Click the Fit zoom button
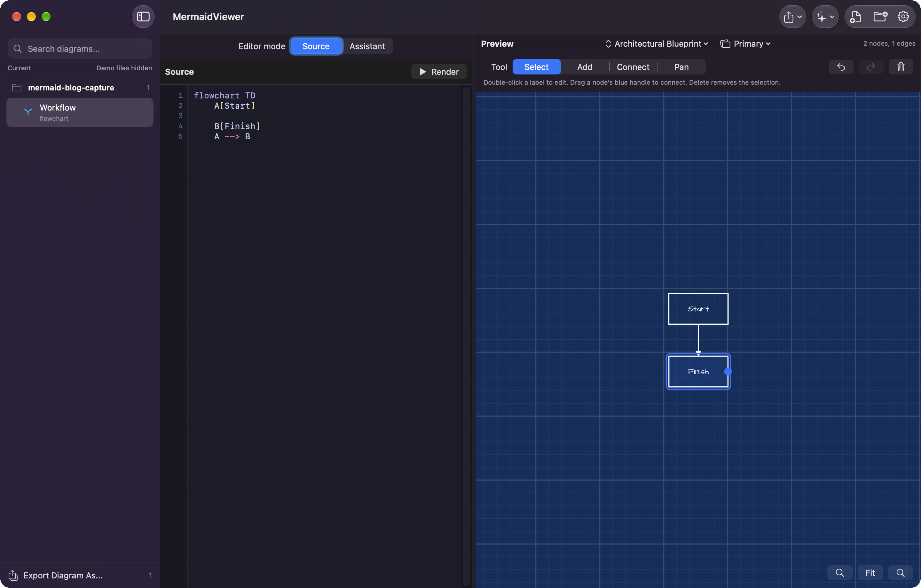Image resolution: width=921 pixels, height=588 pixels. pos(870,572)
